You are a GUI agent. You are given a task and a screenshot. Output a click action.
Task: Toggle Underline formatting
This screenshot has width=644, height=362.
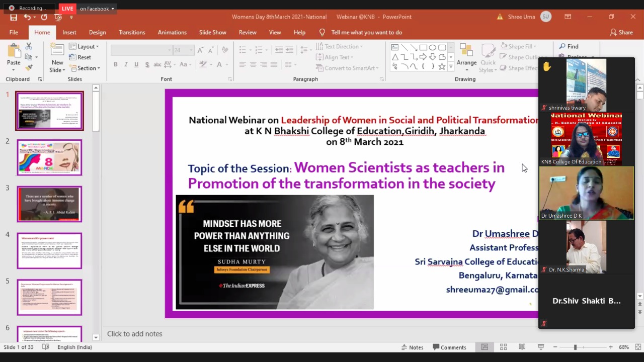pyautogui.click(x=136, y=64)
